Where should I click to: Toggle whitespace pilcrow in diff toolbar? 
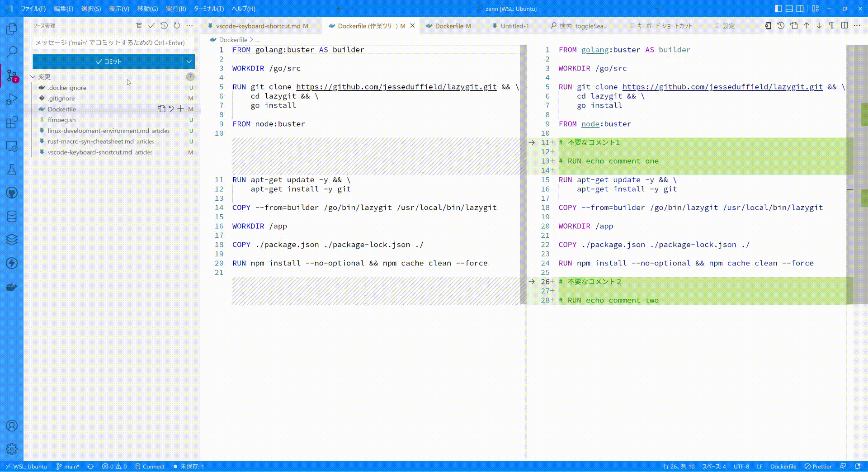click(832, 26)
